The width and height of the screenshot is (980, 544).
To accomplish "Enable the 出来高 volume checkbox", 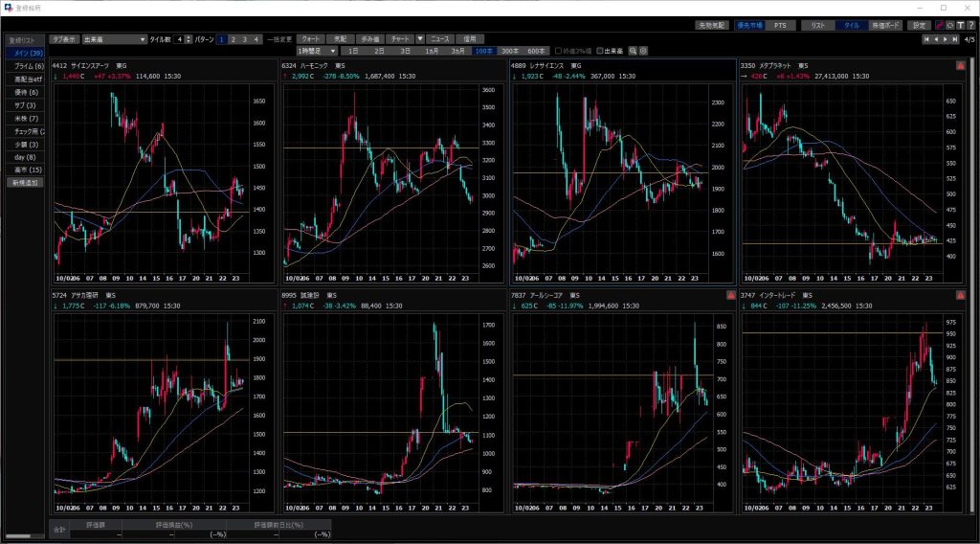I will click(600, 50).
